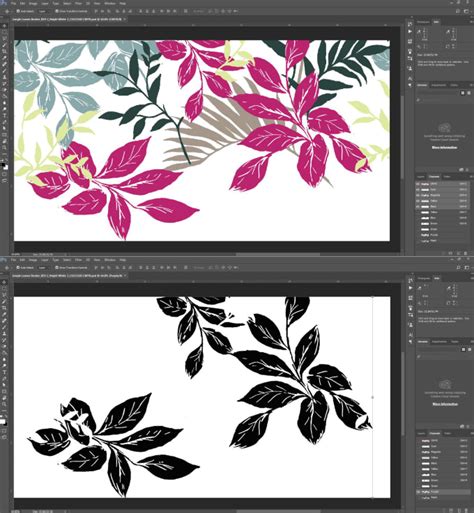This screenshot has width=474, height=513.
Task: Select CMYK channel row in bottom window
Action: [442, 440]
